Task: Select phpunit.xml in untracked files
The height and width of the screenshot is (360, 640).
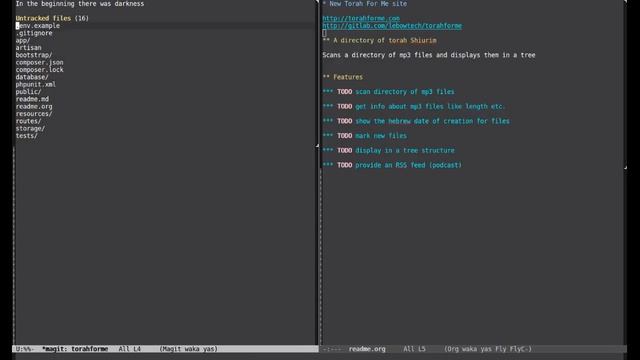Action: pyautogui.click(x=36, y=84)
